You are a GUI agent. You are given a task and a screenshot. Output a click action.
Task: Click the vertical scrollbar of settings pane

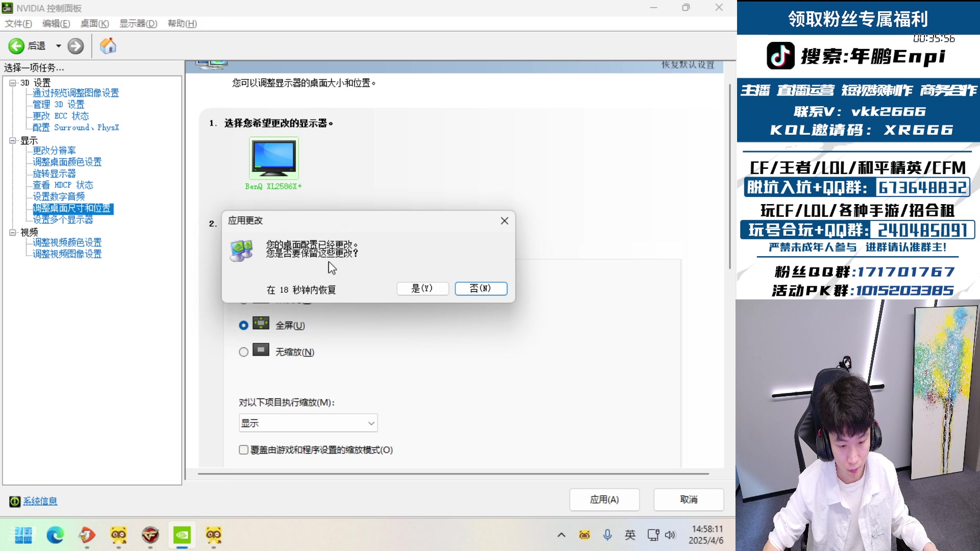(730, 176)
